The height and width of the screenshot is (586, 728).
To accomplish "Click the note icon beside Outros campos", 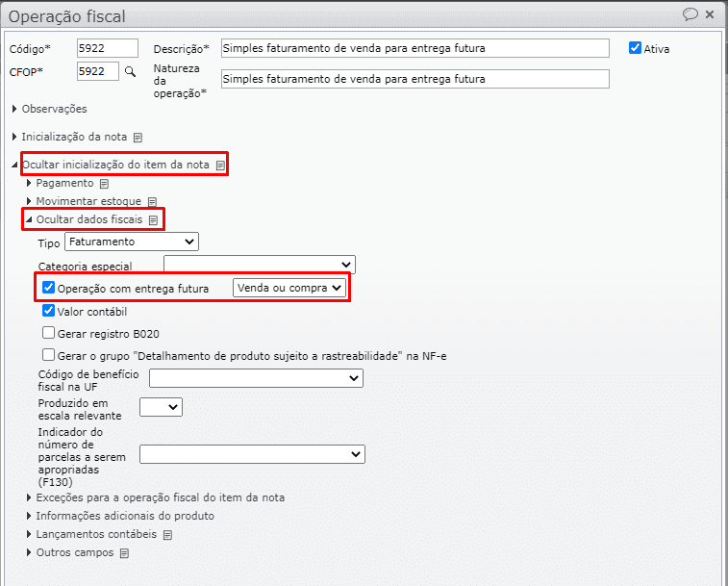I will click(123, 553).
